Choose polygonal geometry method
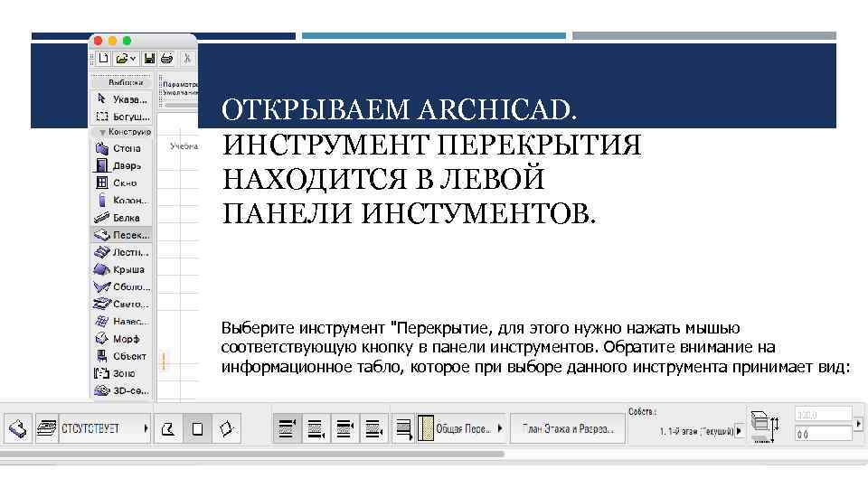Viewport: 868px width, 488px height. [168, 428]
